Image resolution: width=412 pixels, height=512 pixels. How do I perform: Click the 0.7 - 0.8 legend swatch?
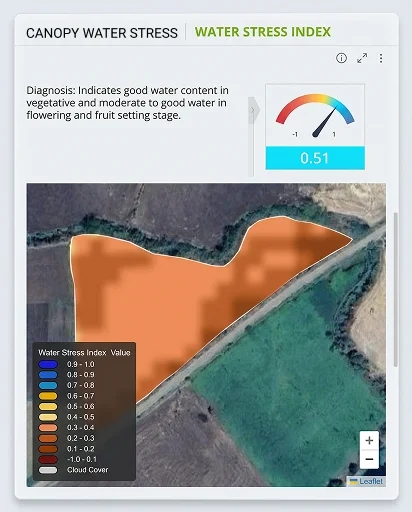[48, 385]
